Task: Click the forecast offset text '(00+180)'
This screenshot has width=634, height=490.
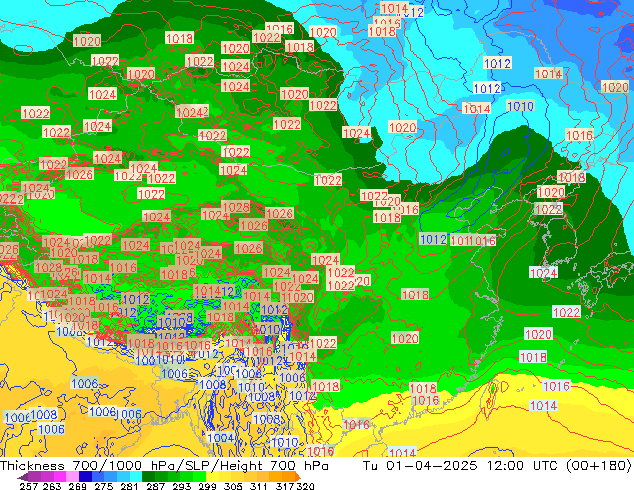Action: click(599, 466)
